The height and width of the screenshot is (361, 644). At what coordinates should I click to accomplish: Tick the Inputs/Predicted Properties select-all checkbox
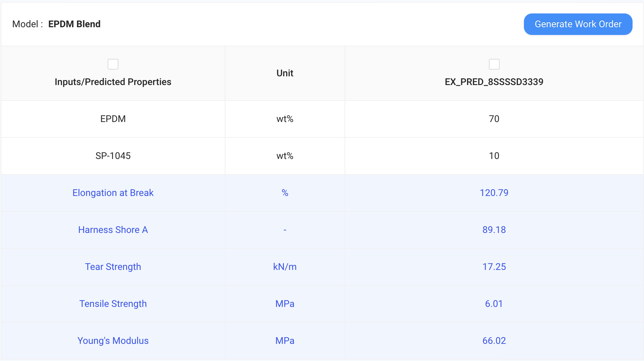click(113, 64)
